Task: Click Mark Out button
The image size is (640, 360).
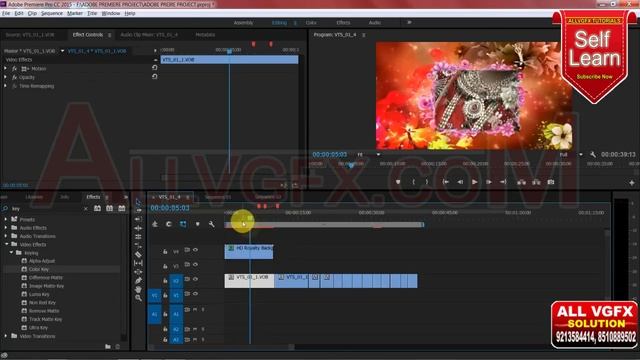Action: click(427, 182)
